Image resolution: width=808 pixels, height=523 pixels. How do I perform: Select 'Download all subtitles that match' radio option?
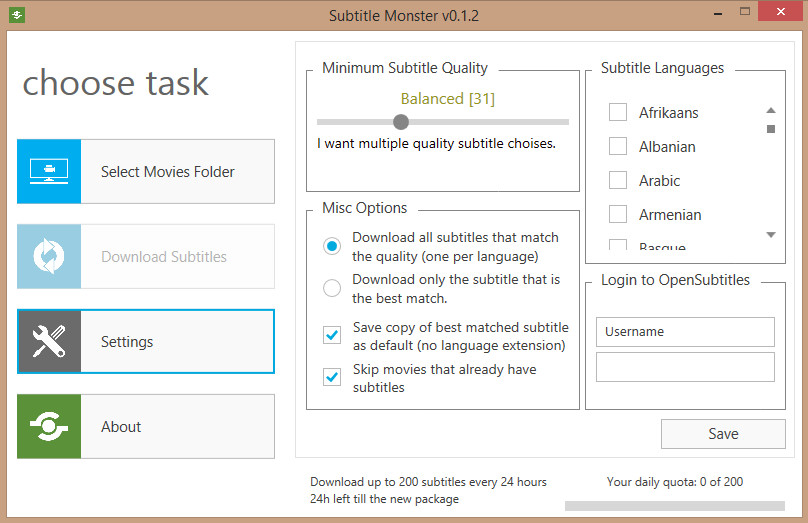tap(332, 246)
